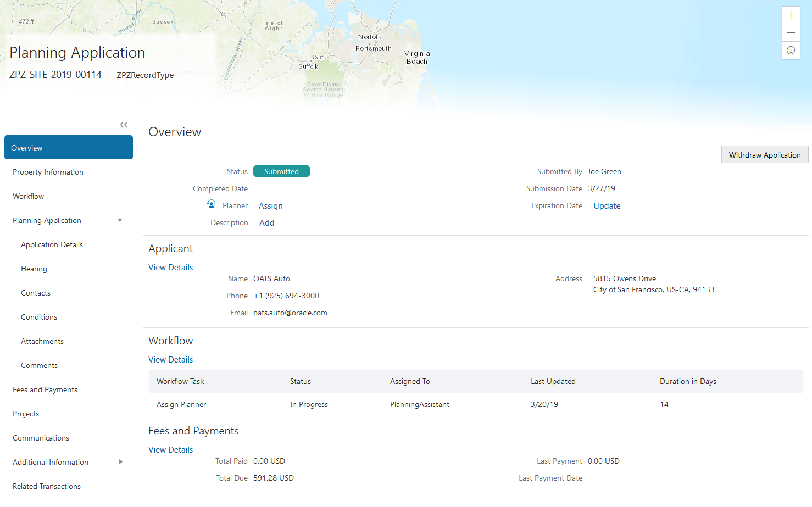Collapse the Planning Application menu group
The image size is (812, 507).
tap(120, 220)
